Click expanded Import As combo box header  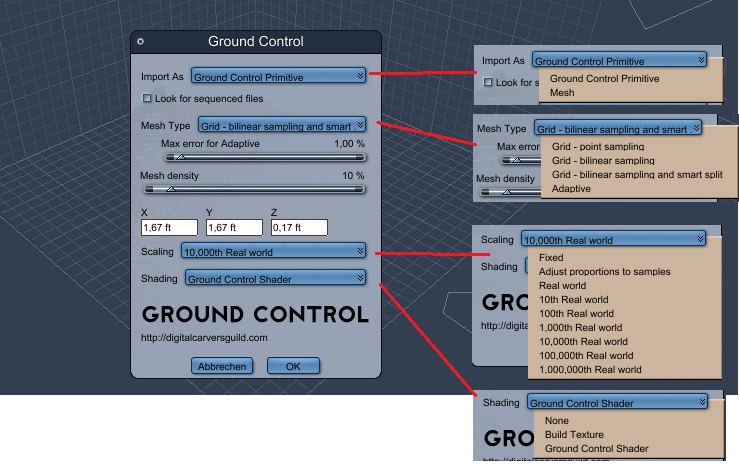click(619, 60)
